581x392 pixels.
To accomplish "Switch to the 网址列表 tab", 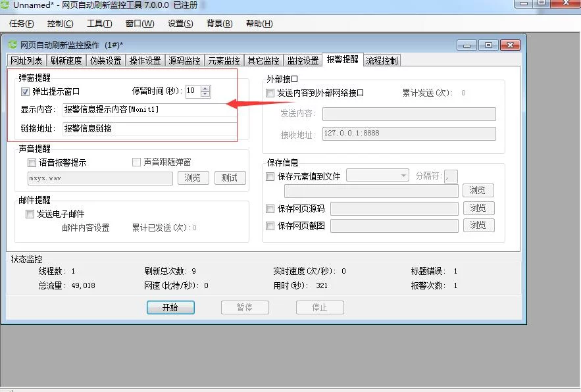I will [26, 61].
